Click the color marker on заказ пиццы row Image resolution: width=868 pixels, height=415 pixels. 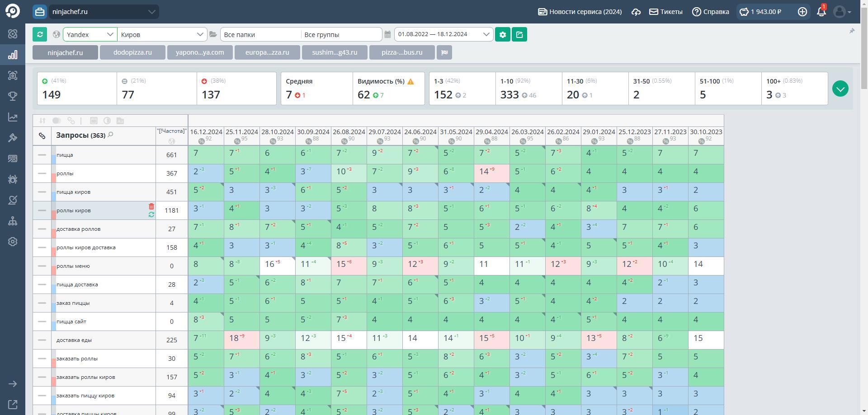pyautogui.click(x=53, y=303)
